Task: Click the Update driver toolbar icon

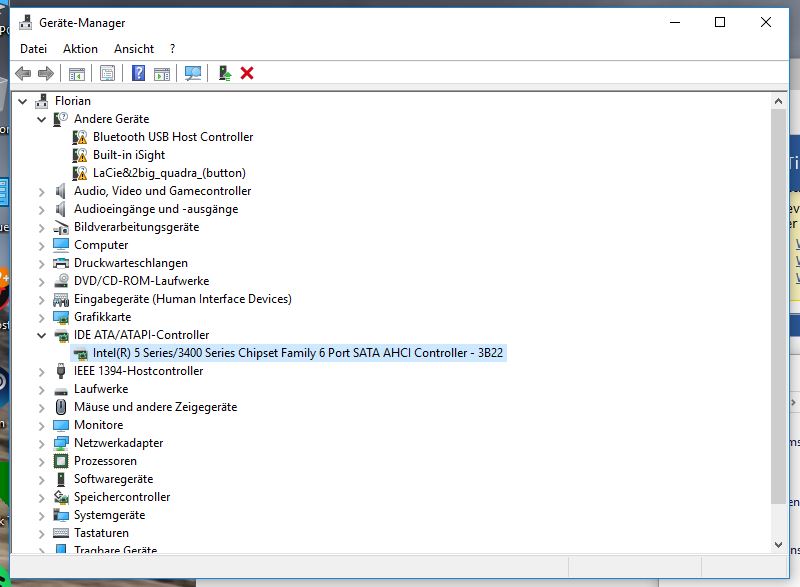Action: [x=224, y=73]
